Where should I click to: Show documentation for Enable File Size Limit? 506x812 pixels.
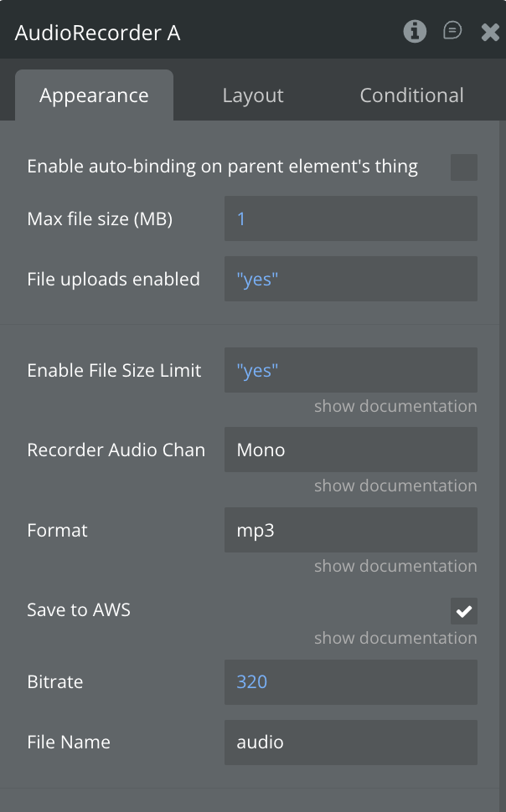395,406
